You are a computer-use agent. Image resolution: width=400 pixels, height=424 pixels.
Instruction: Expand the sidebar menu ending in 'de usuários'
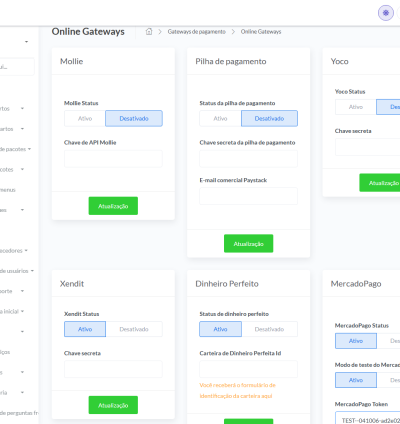pyautogui.click(x=17, y=271)
